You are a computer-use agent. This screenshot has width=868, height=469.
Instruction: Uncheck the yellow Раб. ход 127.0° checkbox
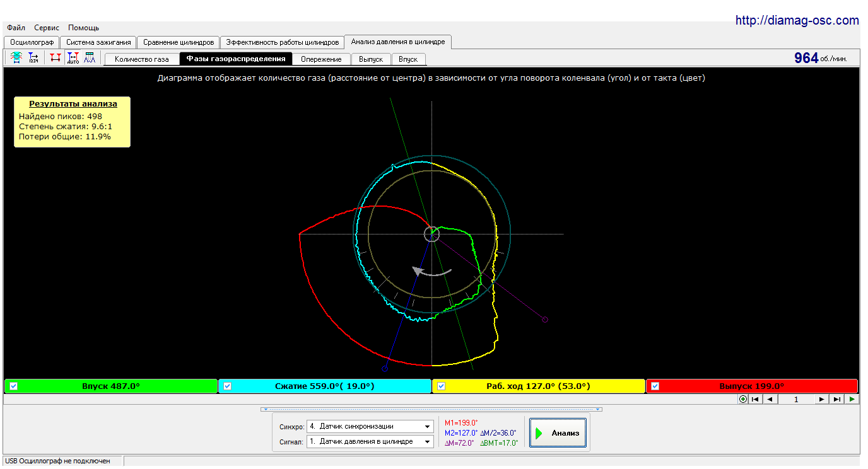coord(441,386)
